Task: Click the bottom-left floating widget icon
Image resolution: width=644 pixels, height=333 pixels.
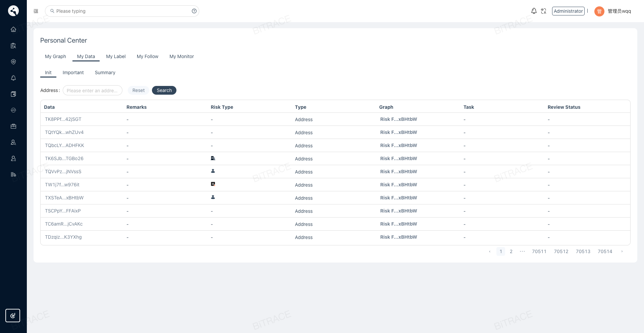Action: (x=13, y=316)
